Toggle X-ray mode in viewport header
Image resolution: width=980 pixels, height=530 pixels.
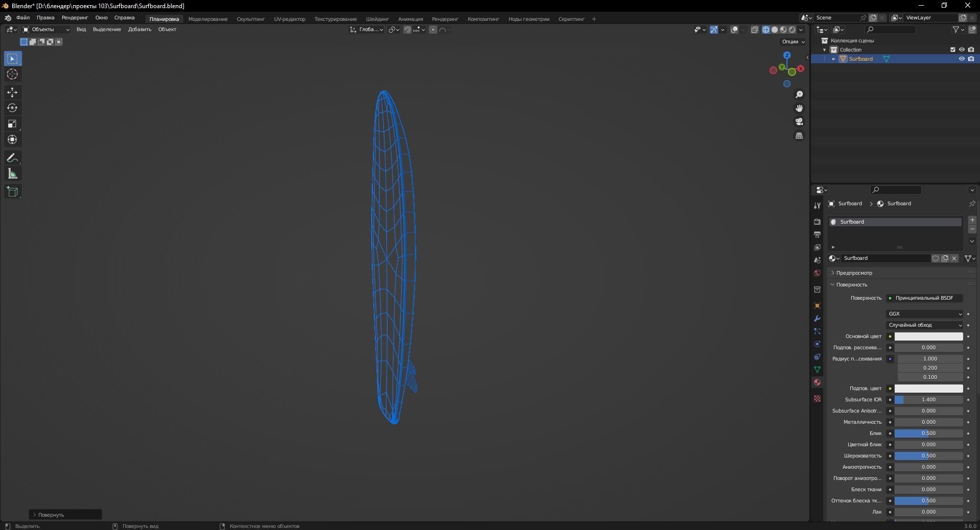(x=755, y=30)
